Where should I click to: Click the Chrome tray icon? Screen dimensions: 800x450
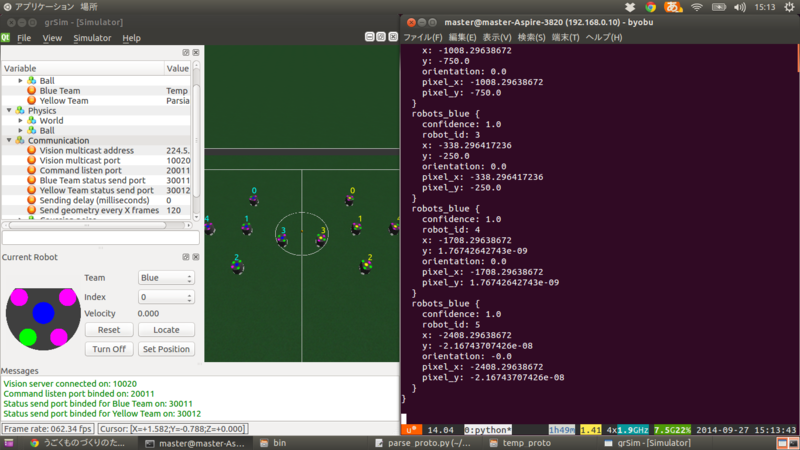[x=651, y=7]
